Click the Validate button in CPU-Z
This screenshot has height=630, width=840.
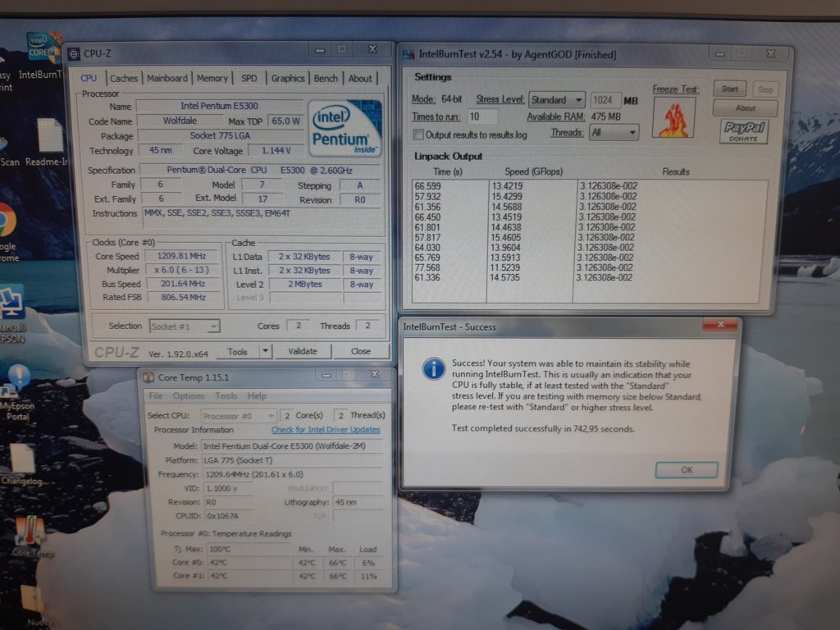pyautogui.click(x=303, y=351)
